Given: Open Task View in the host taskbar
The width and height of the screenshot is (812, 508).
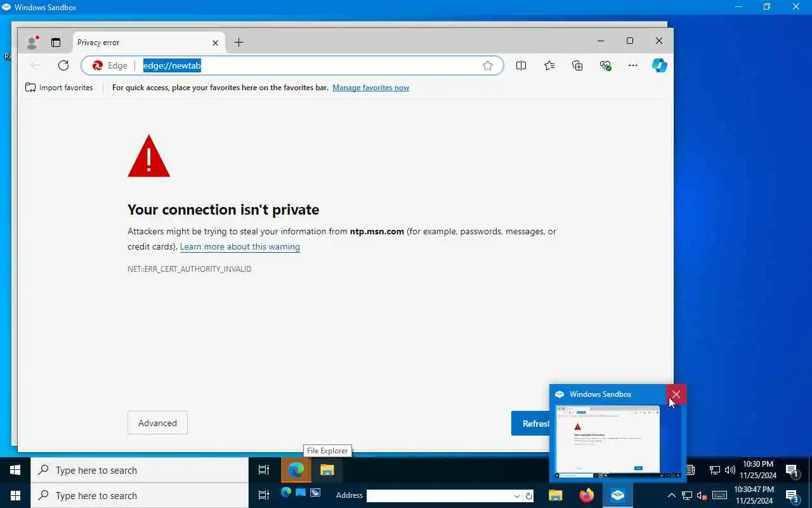Looking at the screenshot, I should pos(264,495).
